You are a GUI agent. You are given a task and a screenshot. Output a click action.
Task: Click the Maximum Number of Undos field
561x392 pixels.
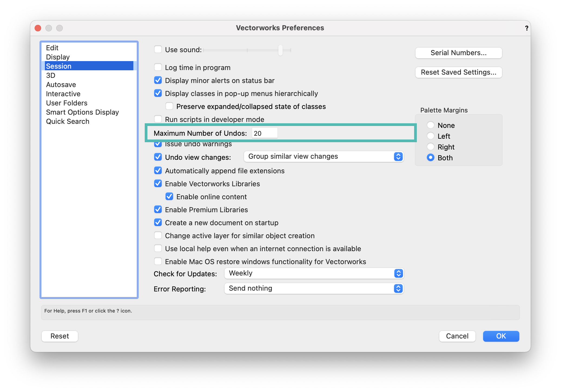pos(265,133)
